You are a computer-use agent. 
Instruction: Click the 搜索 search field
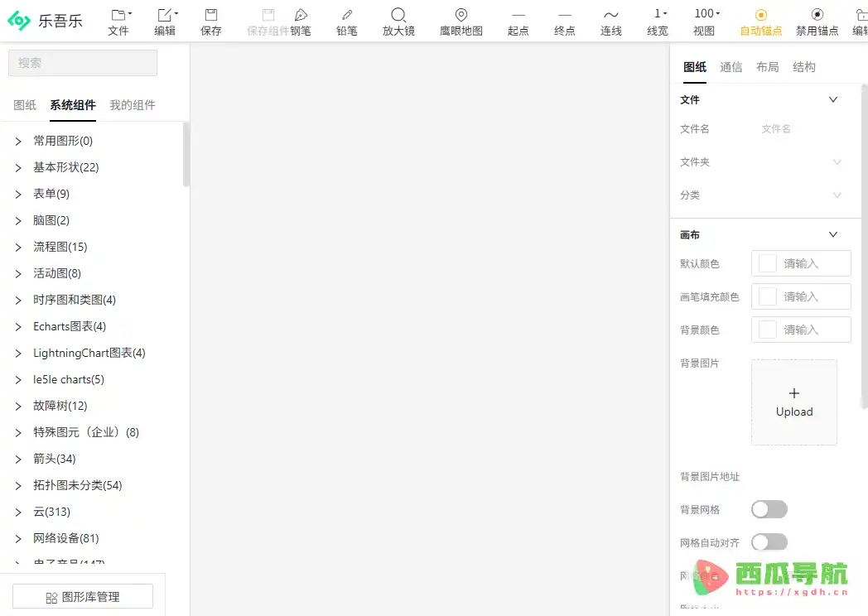coord(83,63)
